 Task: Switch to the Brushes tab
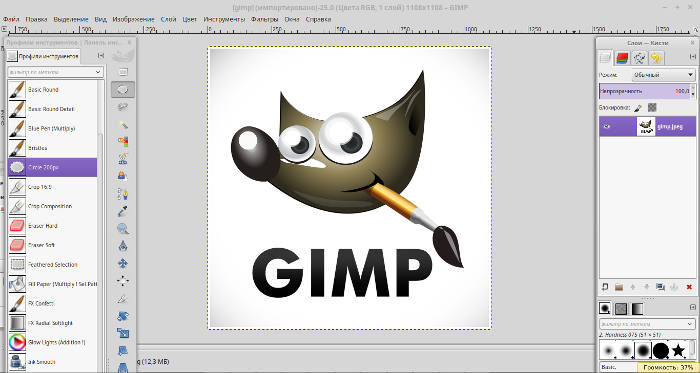[x=605, y=308]
